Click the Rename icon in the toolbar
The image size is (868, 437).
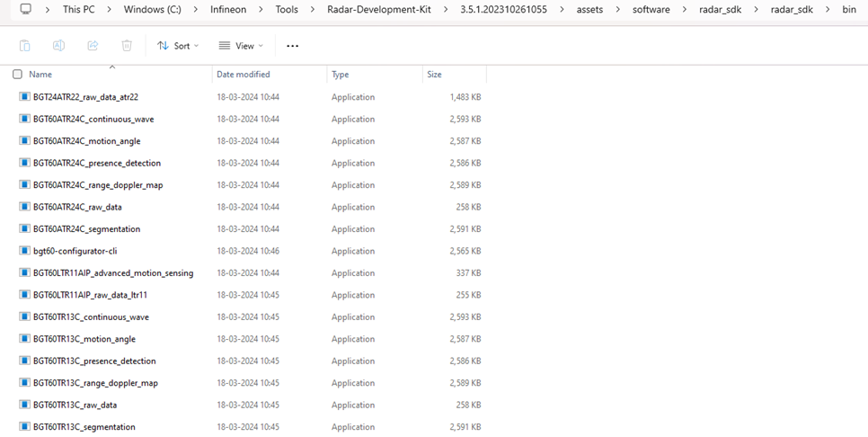tap(58, 46)
